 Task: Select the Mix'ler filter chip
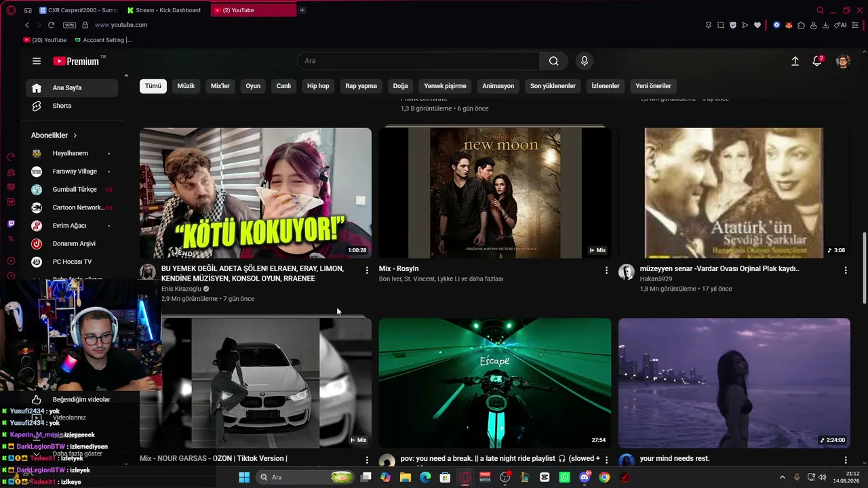220,86
